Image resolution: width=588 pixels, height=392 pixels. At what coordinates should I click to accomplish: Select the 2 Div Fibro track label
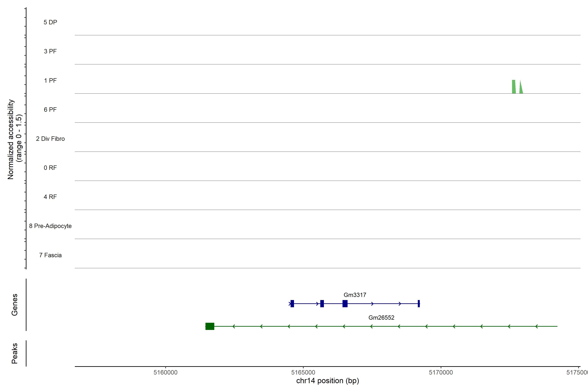coord(50,139)
